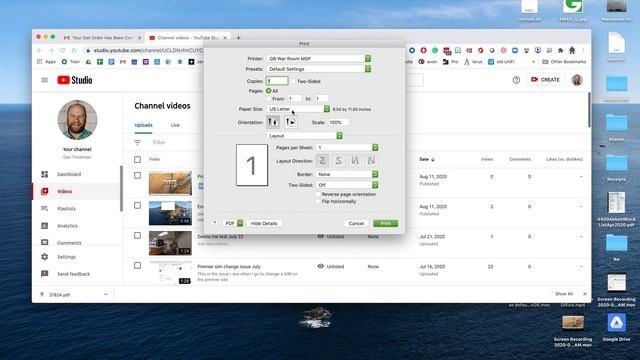Switch to the Uploads tab
Viewport: 640px width, 360px height.
(143, 125)
